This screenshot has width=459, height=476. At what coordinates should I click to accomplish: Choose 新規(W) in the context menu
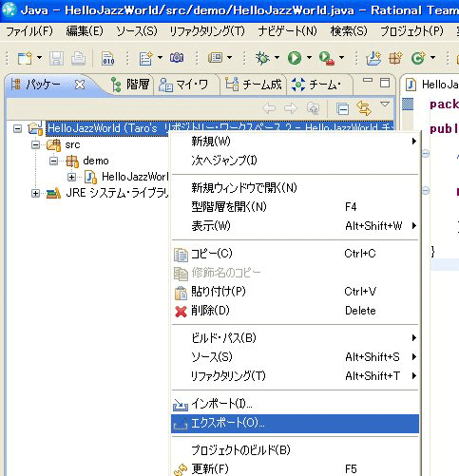click(295, 141)
